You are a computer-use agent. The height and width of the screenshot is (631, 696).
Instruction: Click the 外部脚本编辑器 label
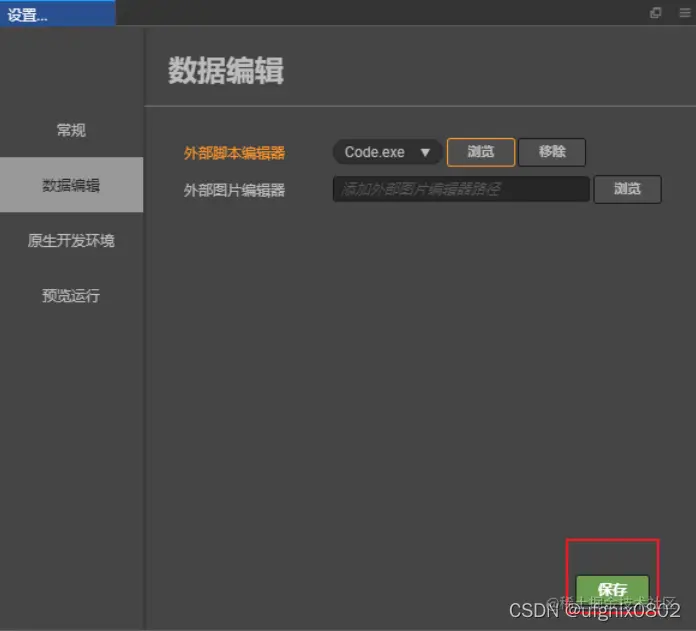(234, 153)
